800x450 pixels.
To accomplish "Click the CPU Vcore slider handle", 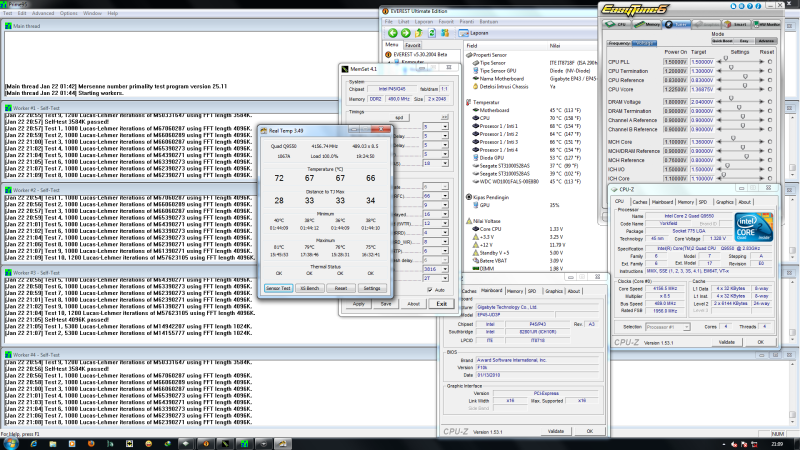I will [x=744, y=86].
